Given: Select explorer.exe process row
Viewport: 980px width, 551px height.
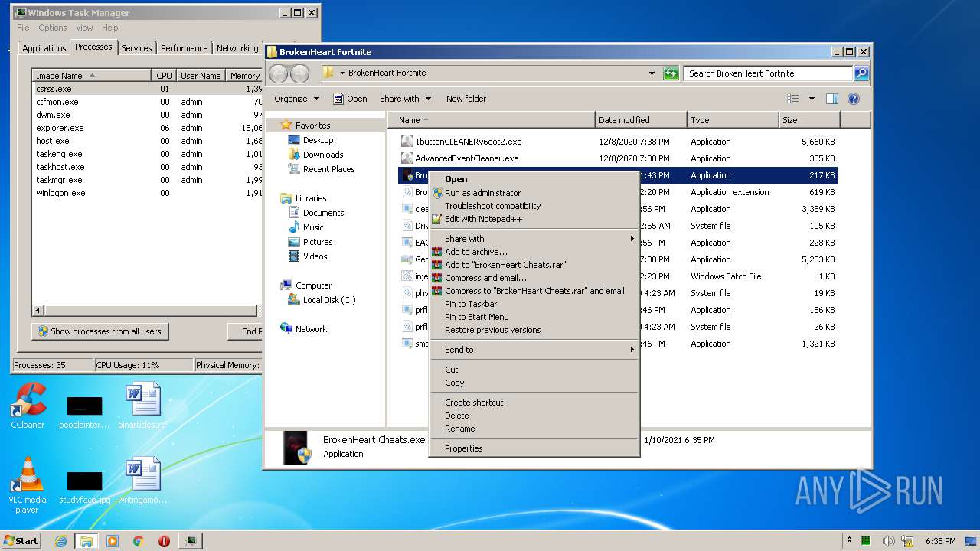Looking at the screenshot, I should click(x=148, y=128).
